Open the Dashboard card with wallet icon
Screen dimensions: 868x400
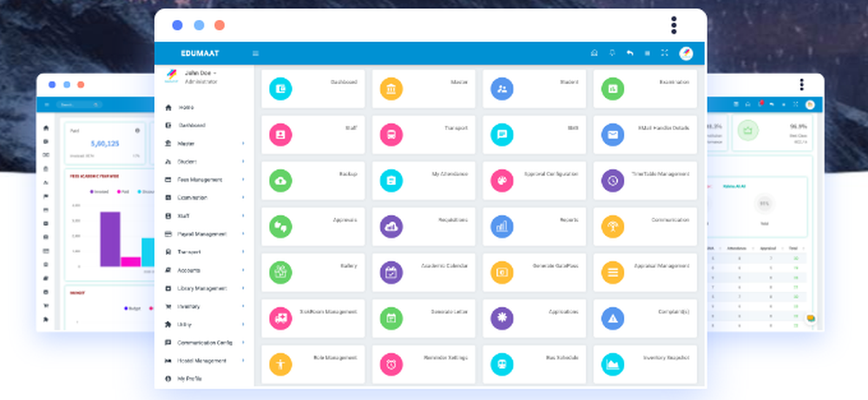pos(280,89)
